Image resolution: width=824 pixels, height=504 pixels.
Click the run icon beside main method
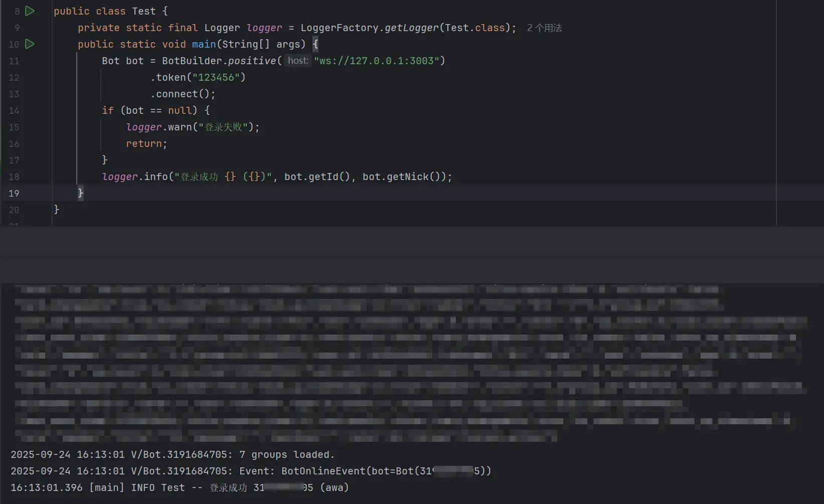click(30, 44)
